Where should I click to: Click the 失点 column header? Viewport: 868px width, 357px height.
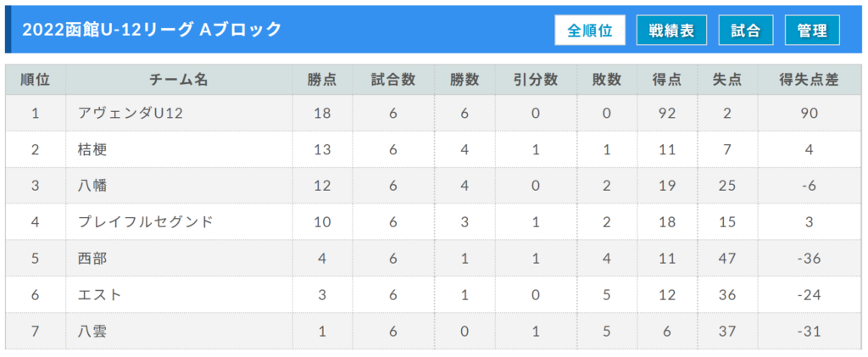point(727,81)
